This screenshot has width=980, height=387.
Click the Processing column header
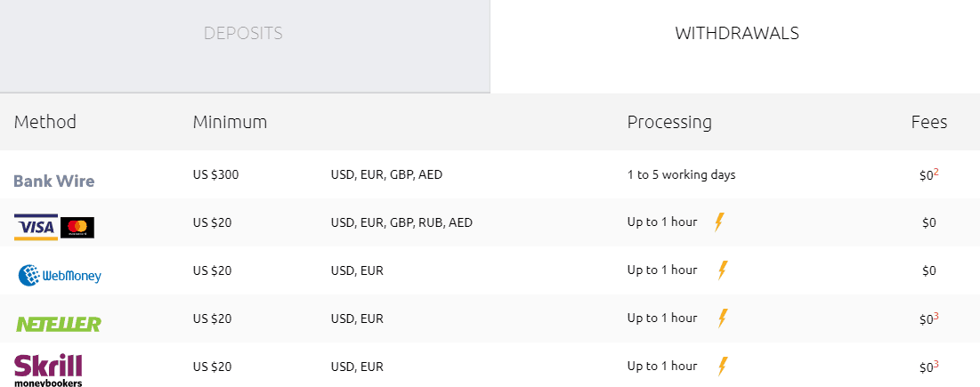click(669, 122)
